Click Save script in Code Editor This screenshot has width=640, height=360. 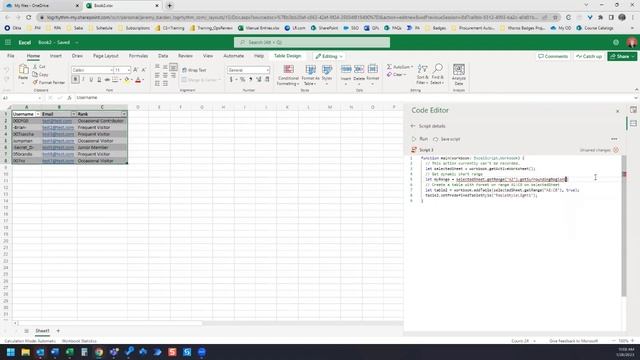click(447, 139)
